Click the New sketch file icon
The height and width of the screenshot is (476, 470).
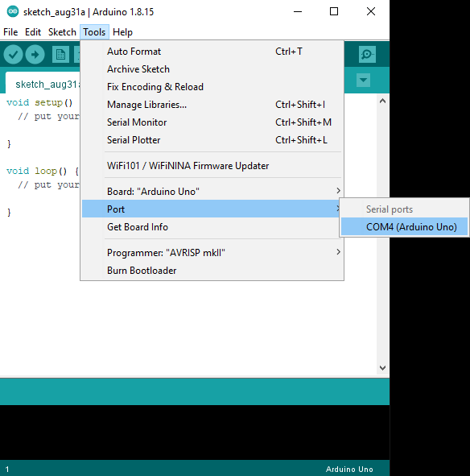point(60,55)
